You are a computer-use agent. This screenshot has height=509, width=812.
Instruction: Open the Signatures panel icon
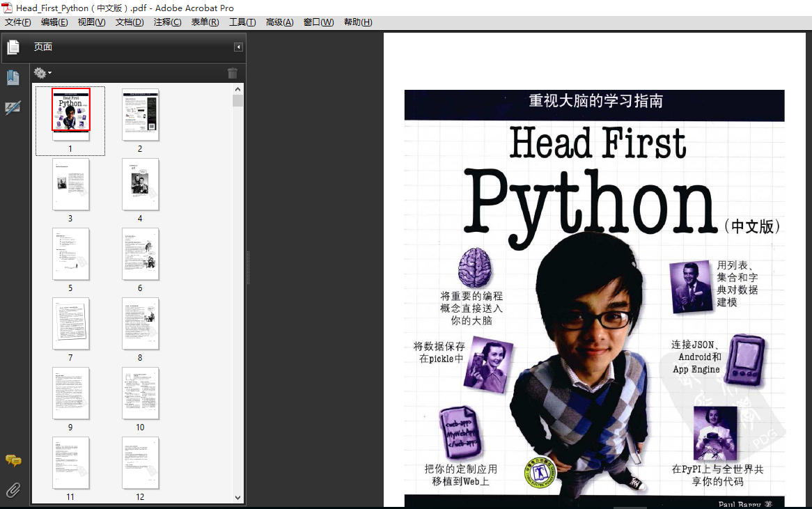[x=13, y=108]
